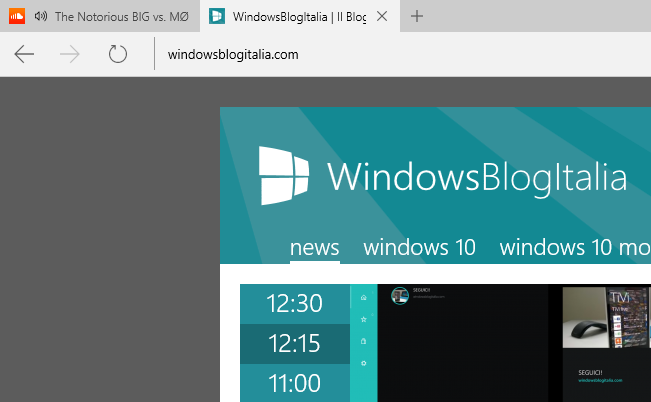Click the SoundCloud favicon on first tab

pyautogui.click(x=17, y=16)
